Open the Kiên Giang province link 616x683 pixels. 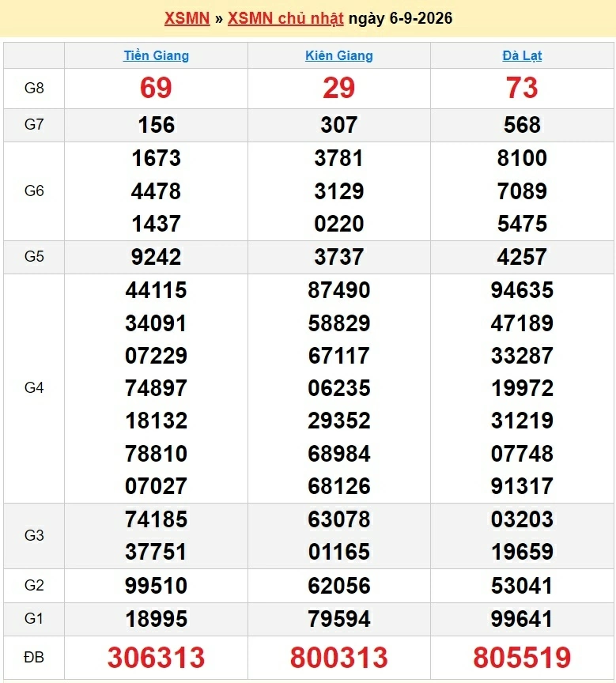pos(339,56)
